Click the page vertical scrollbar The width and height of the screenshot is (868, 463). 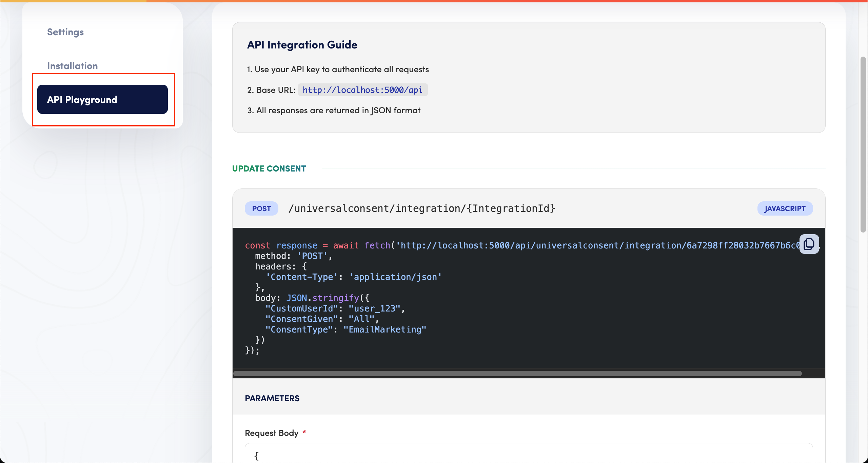pyautogui.click(x=863, y=144)
